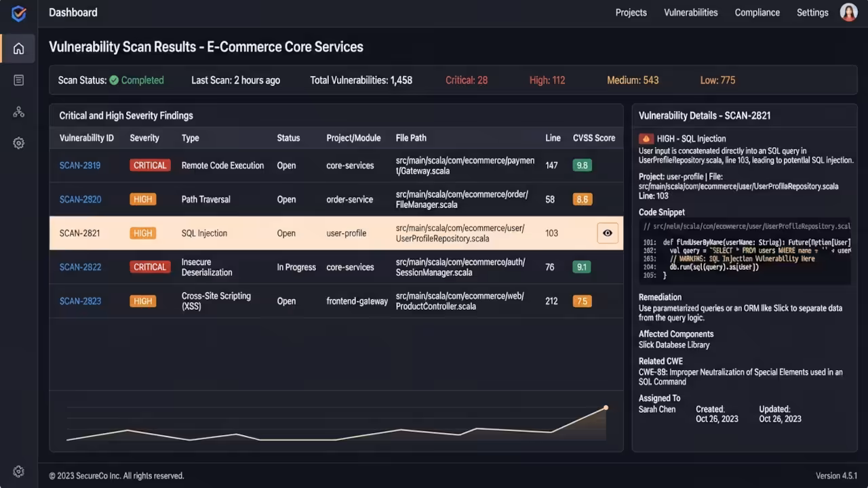
Task: Filter by Low: 775 count
Action: tap(717, 80)
